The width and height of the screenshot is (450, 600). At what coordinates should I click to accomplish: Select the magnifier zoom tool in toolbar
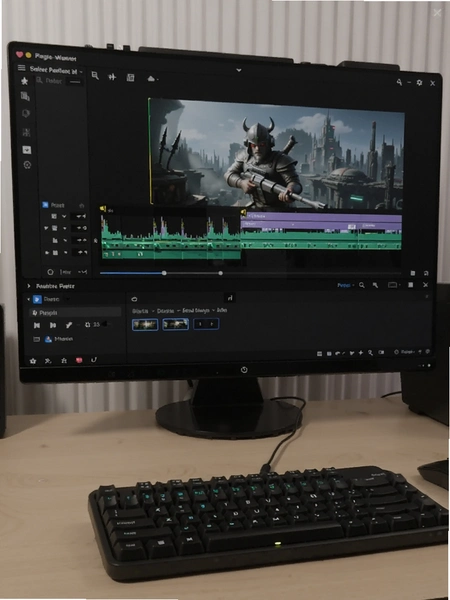95,76
